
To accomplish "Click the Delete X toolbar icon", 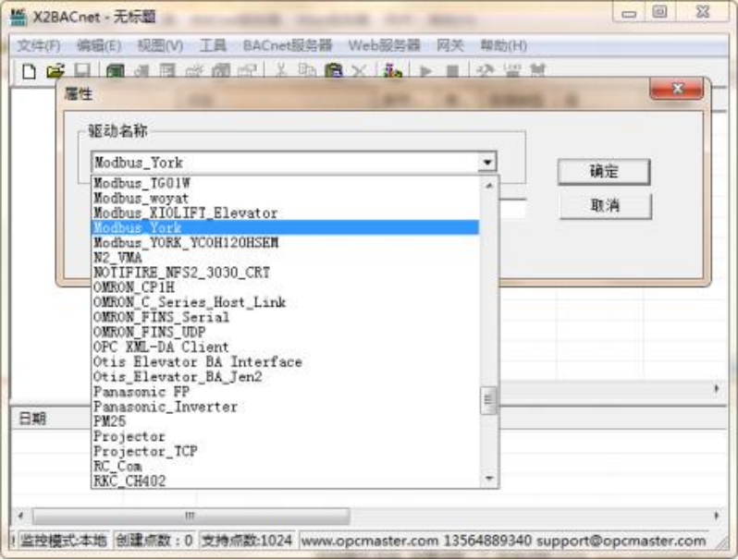I will click(359, 71).
